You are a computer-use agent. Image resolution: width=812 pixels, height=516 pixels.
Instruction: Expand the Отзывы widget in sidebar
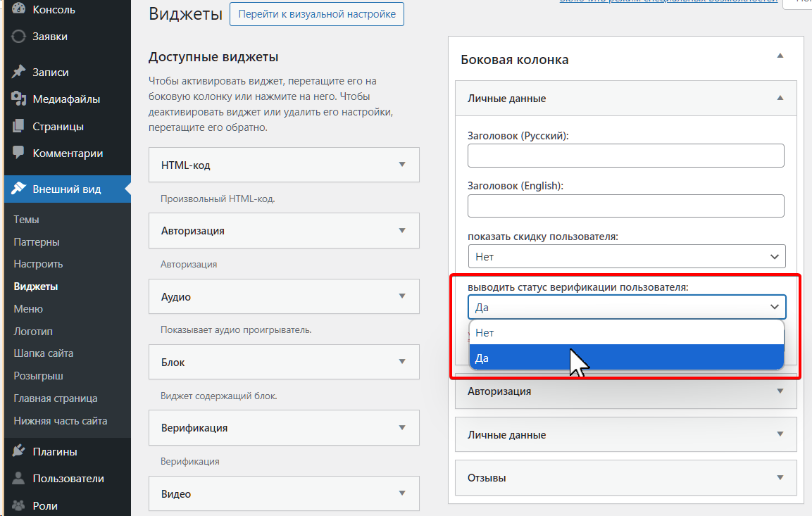point(780,477)
